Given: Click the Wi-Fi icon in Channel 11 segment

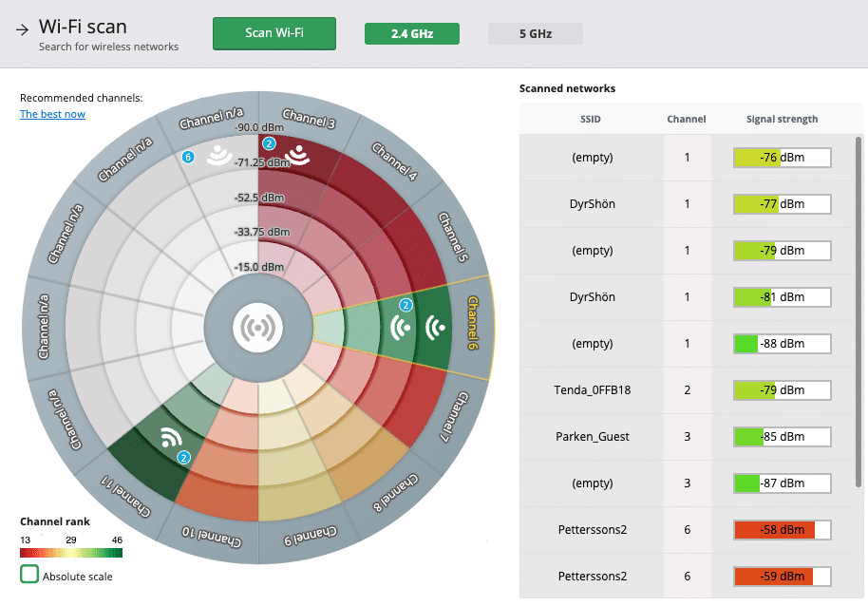Looking at the screenshot, I should coord(171,437).
